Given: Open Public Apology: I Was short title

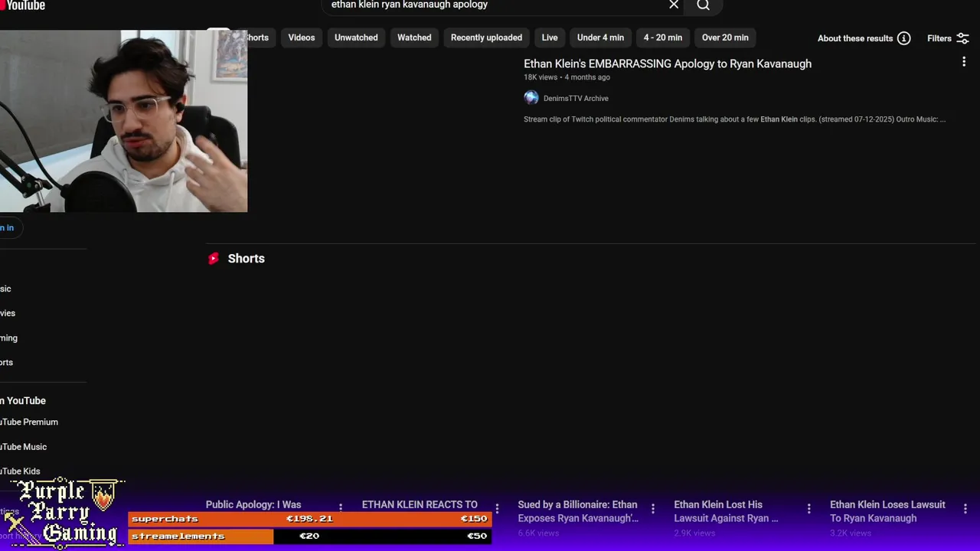Looking at the screenshot, I should [253, 504].
